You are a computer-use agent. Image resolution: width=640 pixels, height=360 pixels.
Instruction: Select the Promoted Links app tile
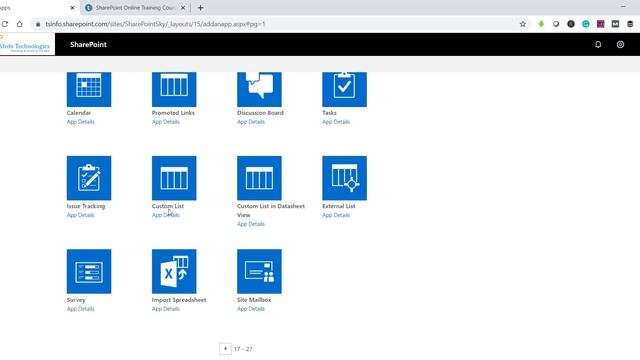tap(174, 89)
